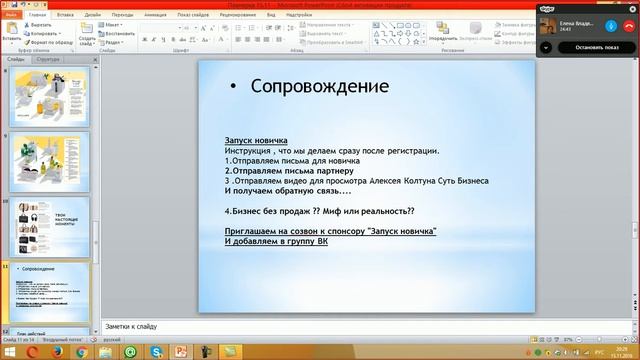This screenshot has width=640, height=360.
Task: Click zoom out minus on status bar
Action: (x=579, y=340)
